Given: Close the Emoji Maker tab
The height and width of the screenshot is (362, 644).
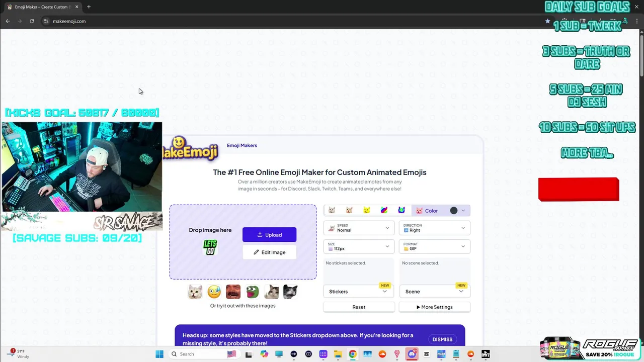Looking at the screenshot, I should point(76,7).
